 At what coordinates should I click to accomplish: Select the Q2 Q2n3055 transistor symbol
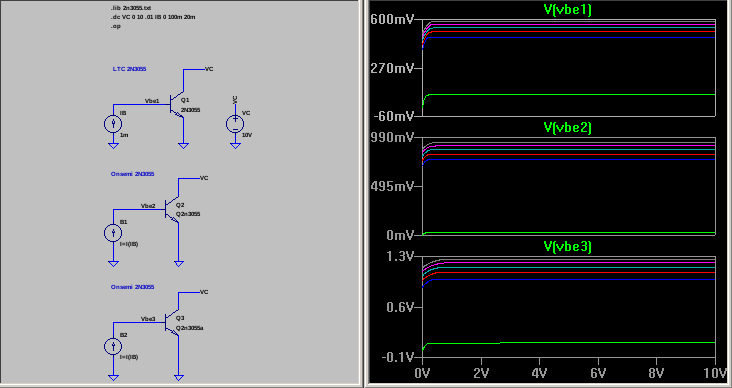[x=172, y=210]
